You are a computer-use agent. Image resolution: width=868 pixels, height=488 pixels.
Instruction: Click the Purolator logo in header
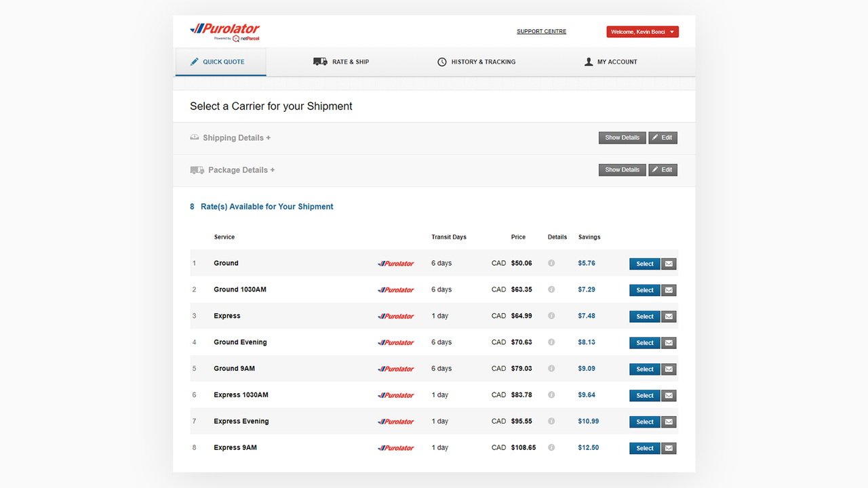[x=224, y=31]
